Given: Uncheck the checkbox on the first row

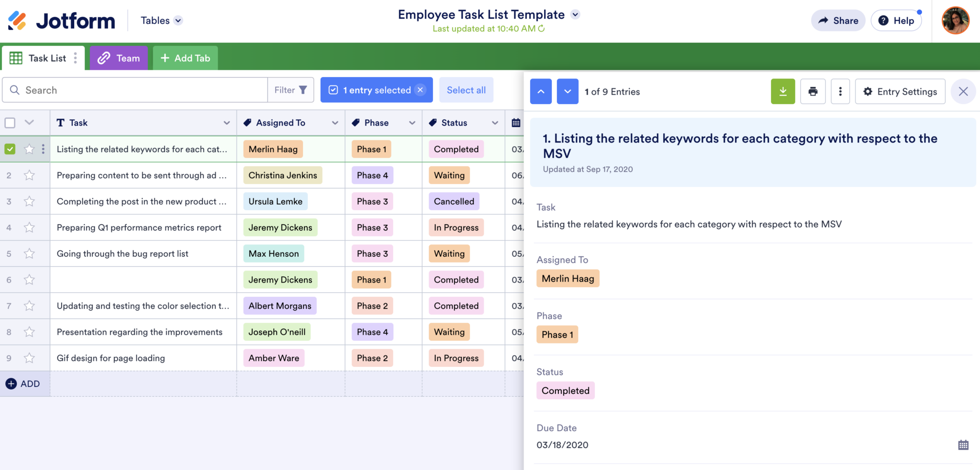Looking at the screenshot, I should 10,149.
